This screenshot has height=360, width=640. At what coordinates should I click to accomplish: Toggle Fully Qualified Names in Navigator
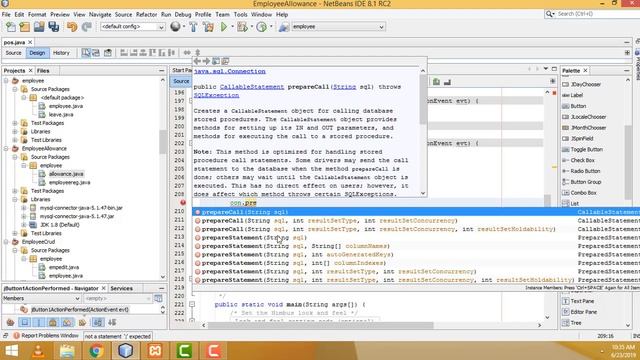(82, 322)
